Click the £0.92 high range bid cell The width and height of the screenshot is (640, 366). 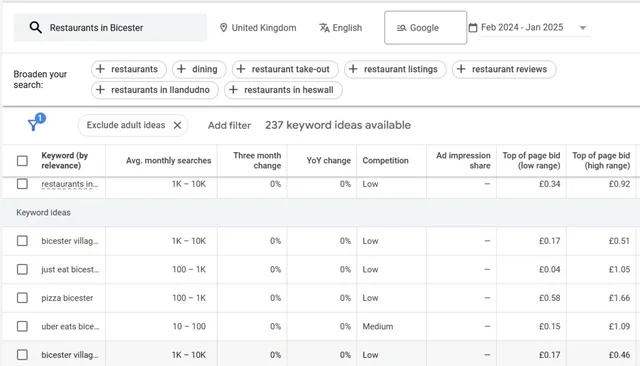619,184
